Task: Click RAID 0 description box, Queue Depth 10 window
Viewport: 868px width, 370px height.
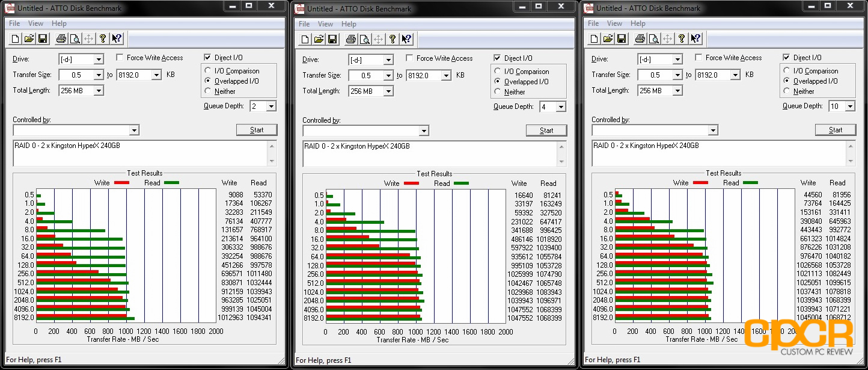Action: click(724, 153)
